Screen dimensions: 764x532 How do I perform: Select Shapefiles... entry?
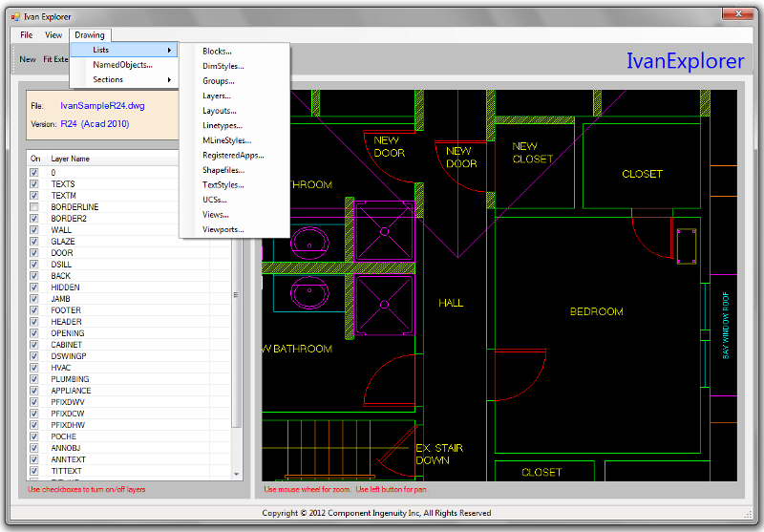(234, 170)
